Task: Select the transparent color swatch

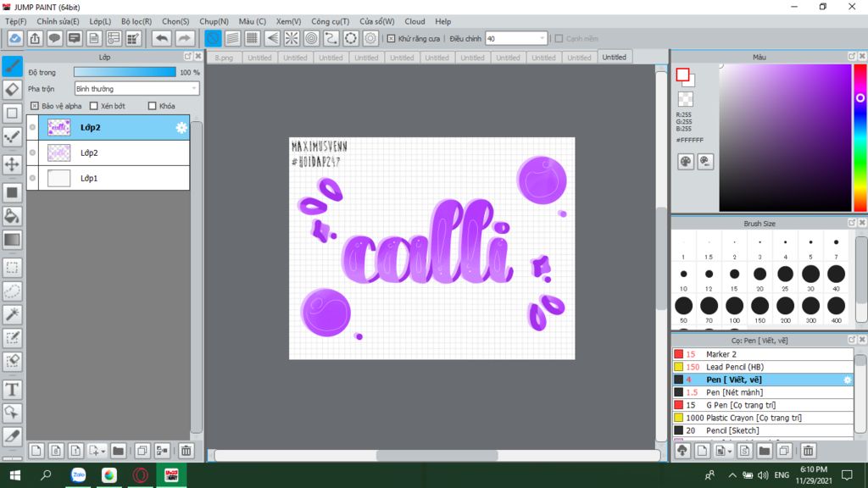Action: 685,99
